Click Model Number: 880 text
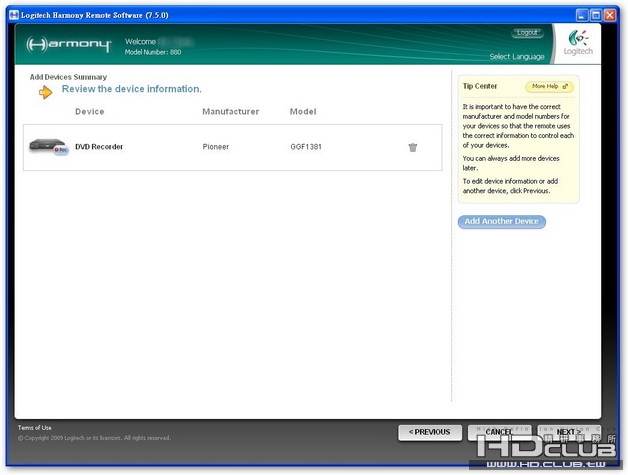The image size is (628, 475). [x=153, y=52]
